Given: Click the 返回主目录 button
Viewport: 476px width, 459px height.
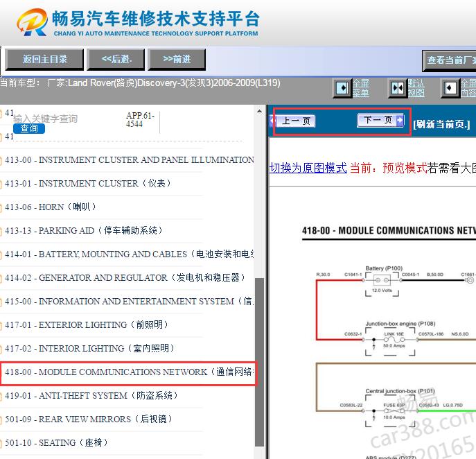Looking at the screenshot, I should 44,59.
